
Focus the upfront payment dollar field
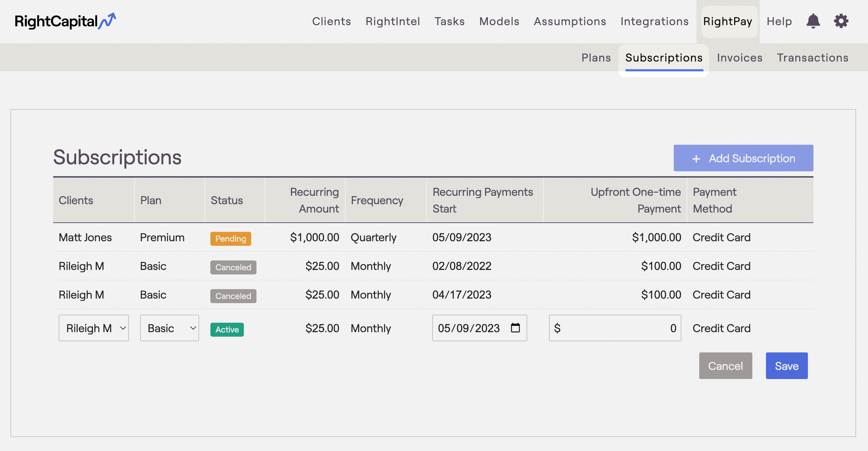point(615,328)
